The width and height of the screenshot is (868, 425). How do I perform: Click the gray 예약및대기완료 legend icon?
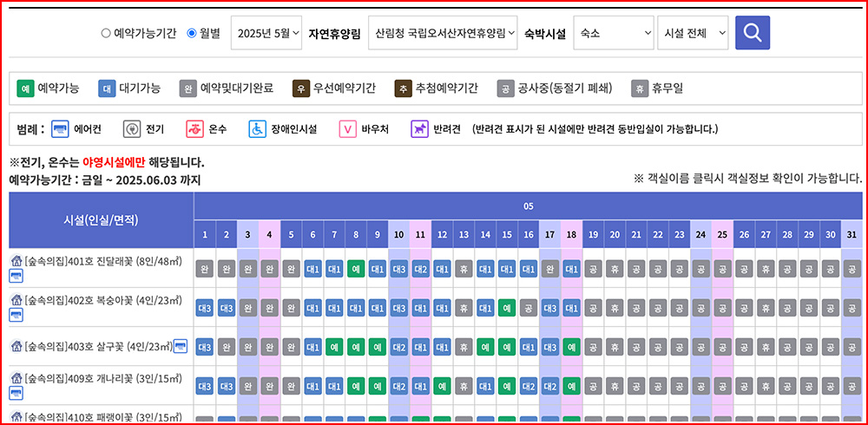click(188, 88)
